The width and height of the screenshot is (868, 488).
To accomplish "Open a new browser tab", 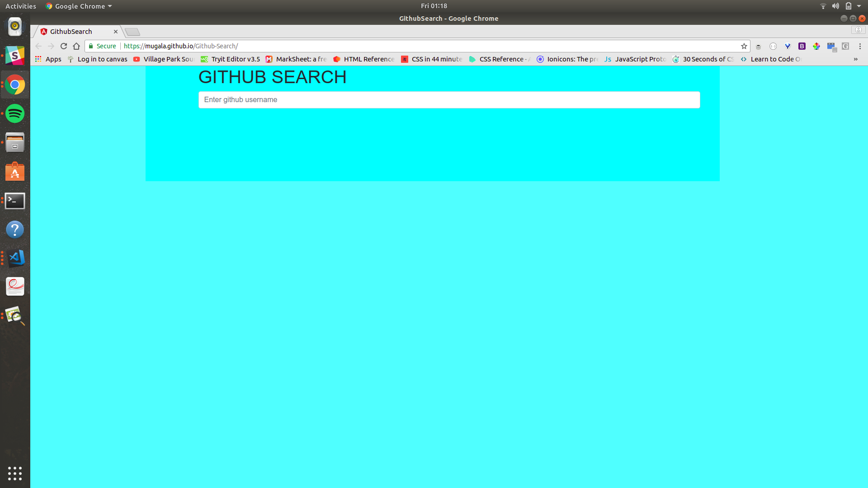I will tap(132, 32).
